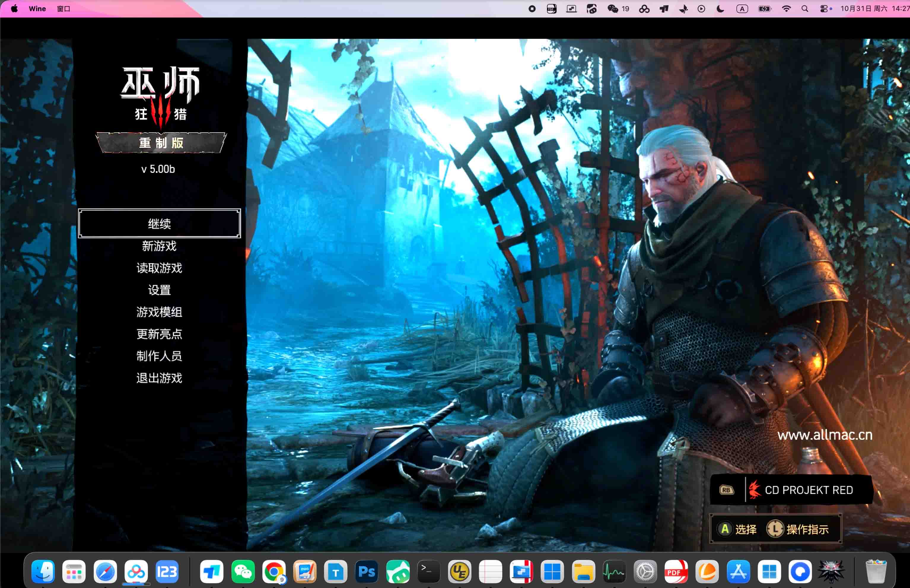Screen dimensions: 910x588
Task: Open Finder from the Dock
Action: (43, 572)
